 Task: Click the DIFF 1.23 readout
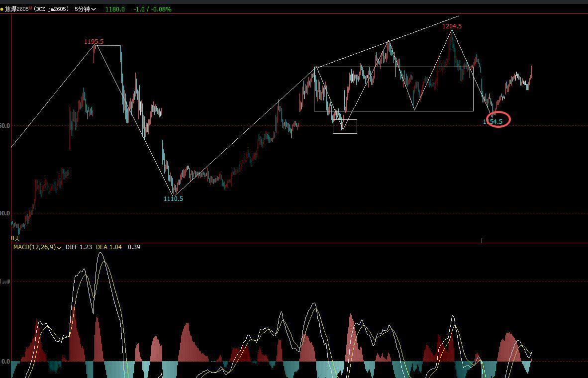pyautogui.click(x=79, y=247)
